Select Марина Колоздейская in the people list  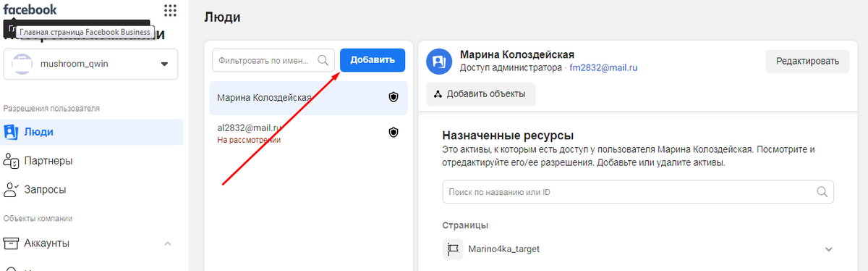pyautogui.click(x=308, y=98)
